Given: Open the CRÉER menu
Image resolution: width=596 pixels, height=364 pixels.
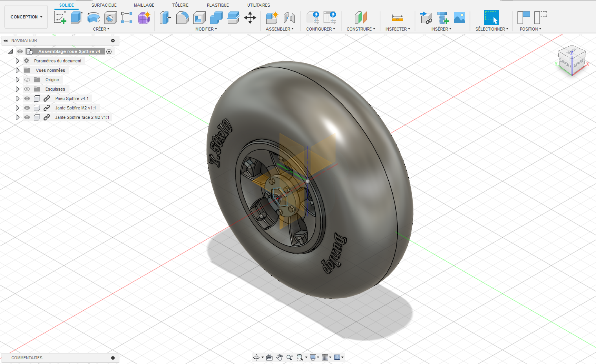Looking at the screenshot, I should pyautogui.click(x=101, y=29).
